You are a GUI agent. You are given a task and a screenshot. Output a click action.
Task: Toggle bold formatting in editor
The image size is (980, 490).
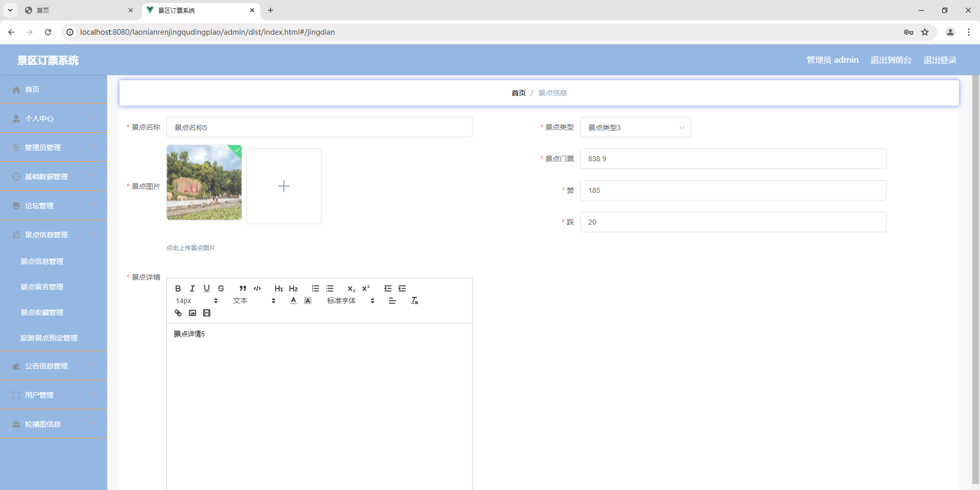[x=178, y=288]
